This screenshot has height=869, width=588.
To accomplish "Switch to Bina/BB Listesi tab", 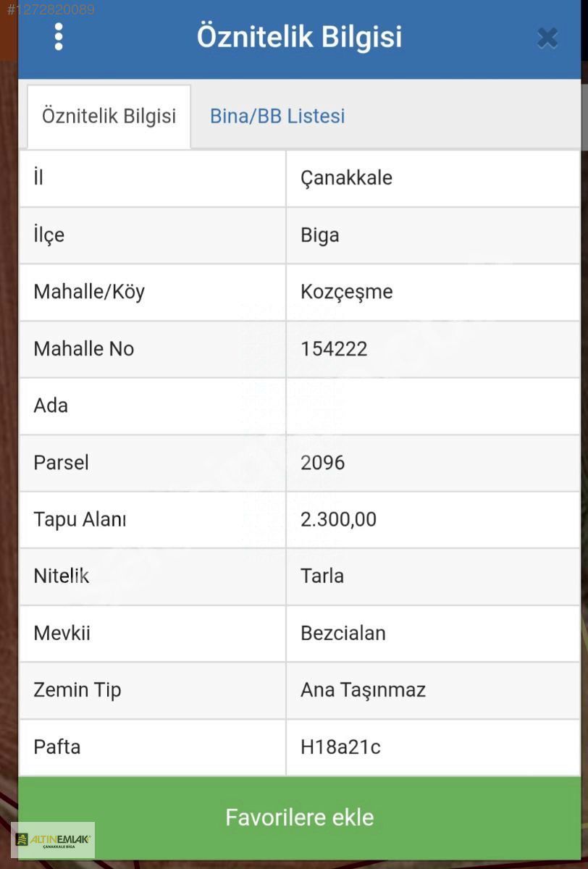I will pyautogui.click(x=277, y=116).
